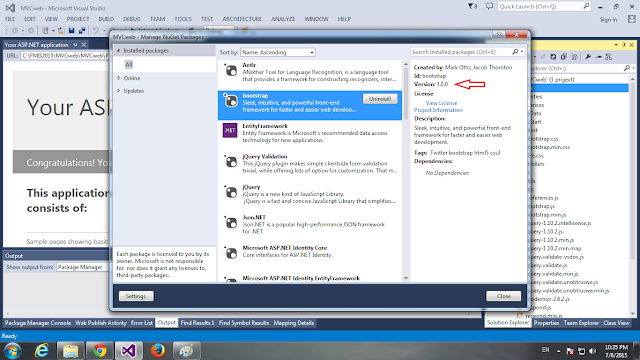Show hidden system tray icons arrow
The image size is (640, 360).
558,351
